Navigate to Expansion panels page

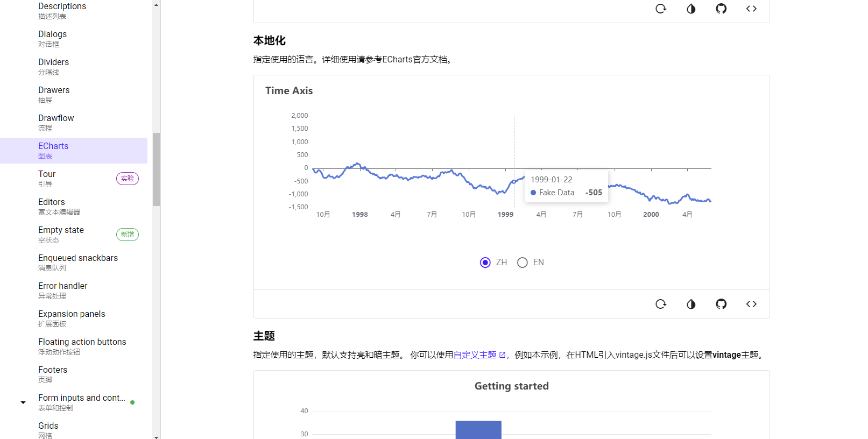point(72,318)
